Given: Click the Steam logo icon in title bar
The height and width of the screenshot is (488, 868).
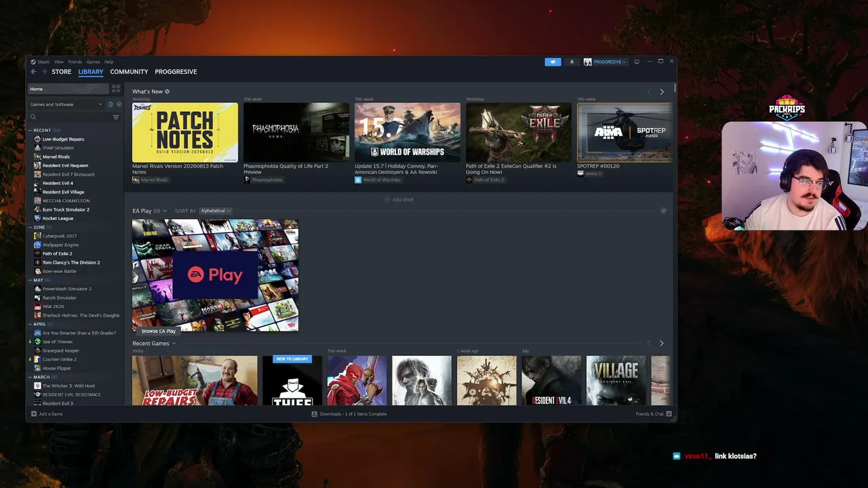Looking at the screenshot, I should pyautogui.click(x=33, y=62).
